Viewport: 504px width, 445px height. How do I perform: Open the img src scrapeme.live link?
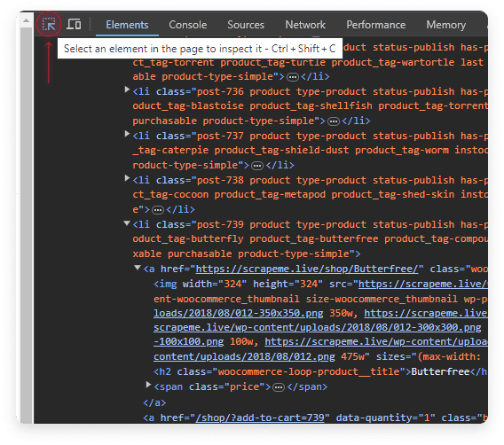point(423,285)
